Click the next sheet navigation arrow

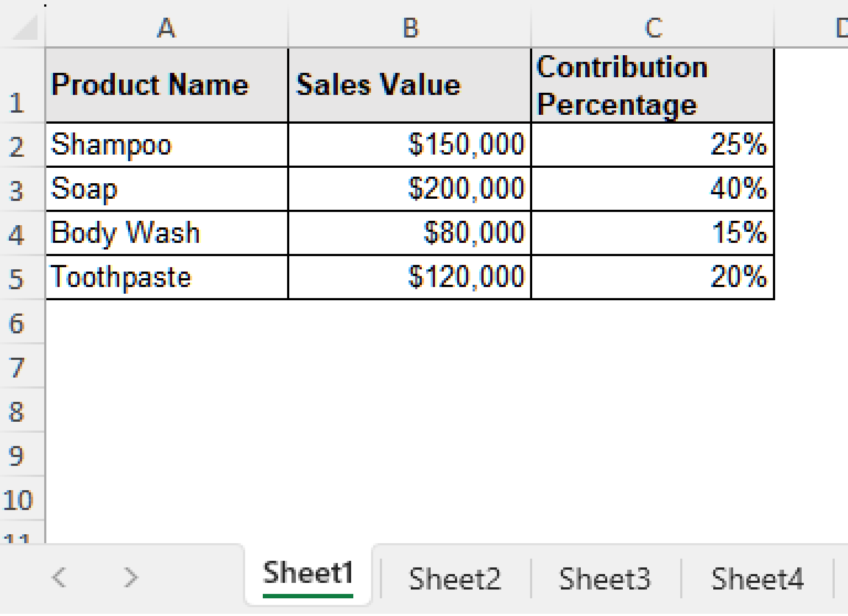130,578
